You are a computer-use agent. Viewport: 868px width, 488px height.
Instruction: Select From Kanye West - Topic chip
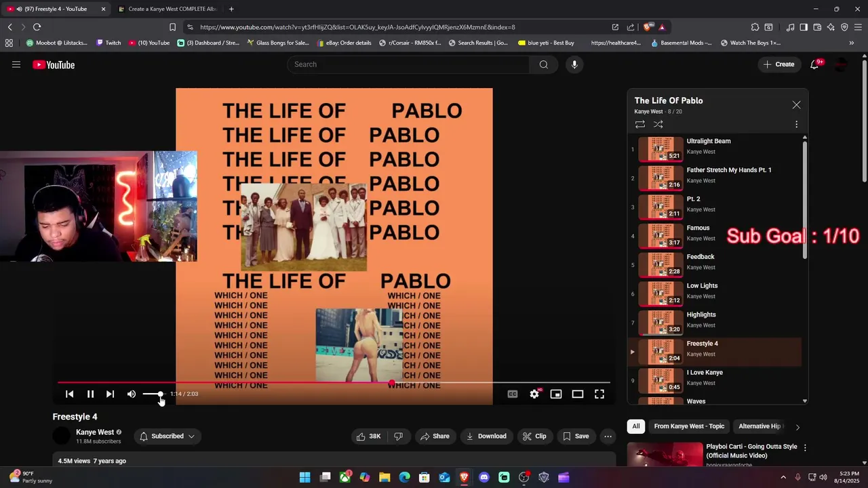tap(689, 426)
